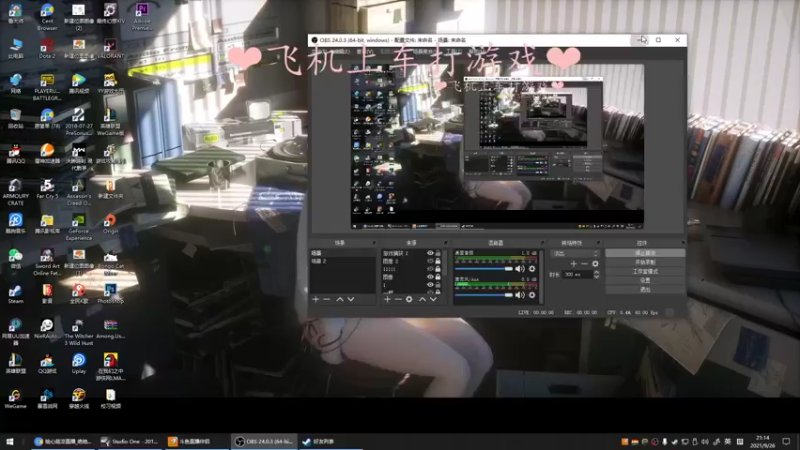Toggle visibility of the source named 1
800x450 pixels.
[x=430, y=285]
